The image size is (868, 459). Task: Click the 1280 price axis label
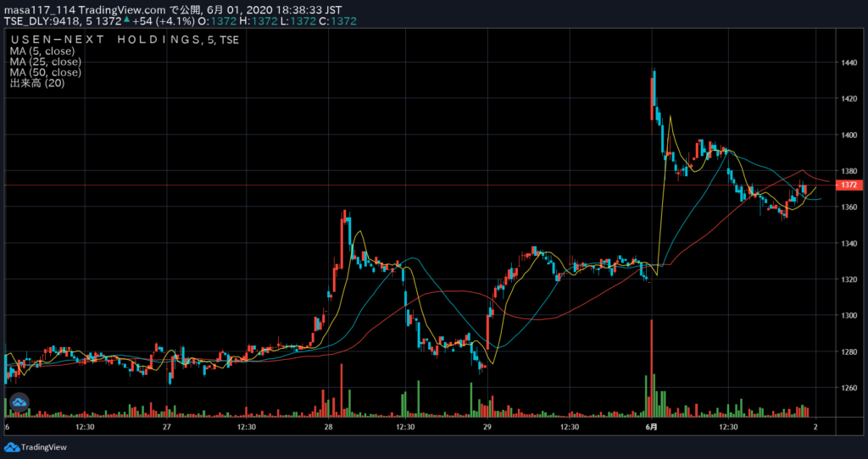(849, 351)
